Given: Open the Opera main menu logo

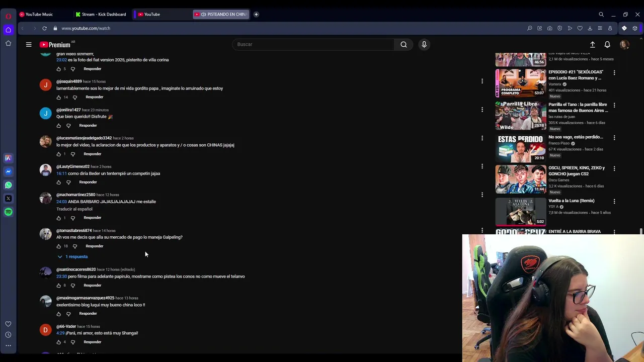Looking at the screenshot, I should point(8,16).
